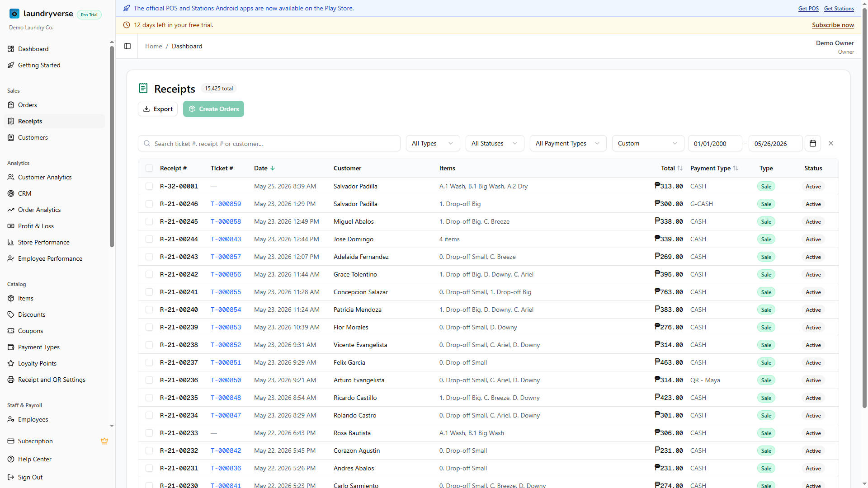Click the Store Performance chart icon
Screen dimensions: 868x488
11,242
